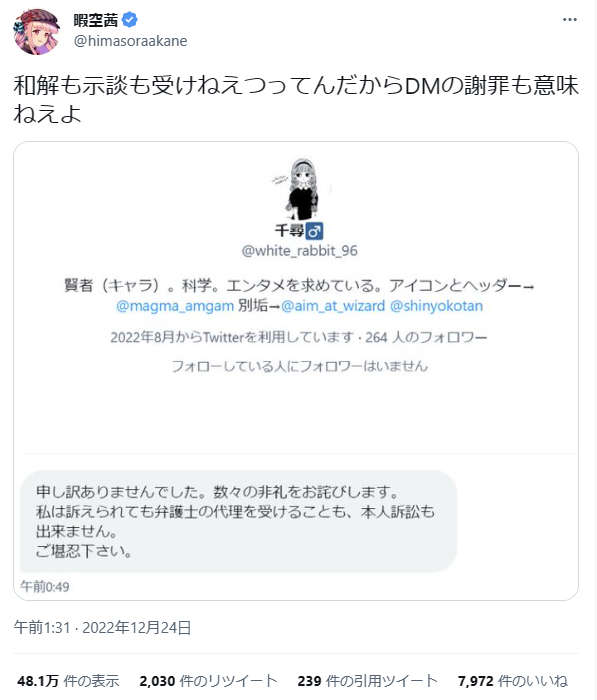Viewport: 597px width, 700px height.
Task: Open the 2,030 件のリツイート list
Action: tap(209, 681)
